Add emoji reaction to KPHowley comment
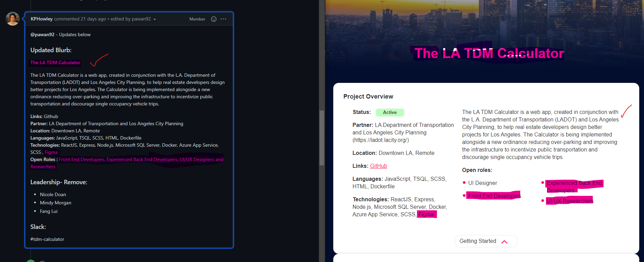Image resolution: width=644 pixels, height=262 pixels. click(214, 19)
